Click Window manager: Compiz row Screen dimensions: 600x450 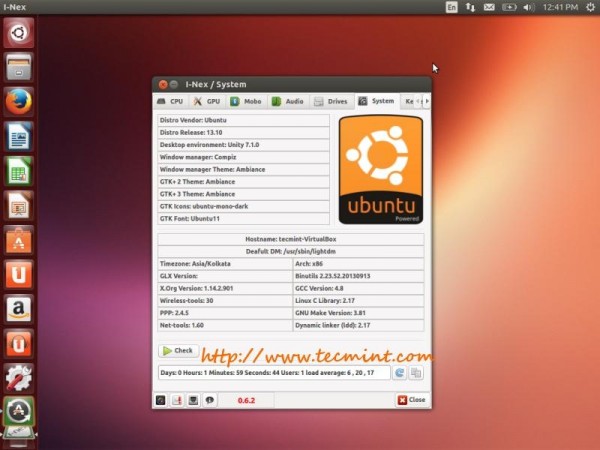click(243, 157)
